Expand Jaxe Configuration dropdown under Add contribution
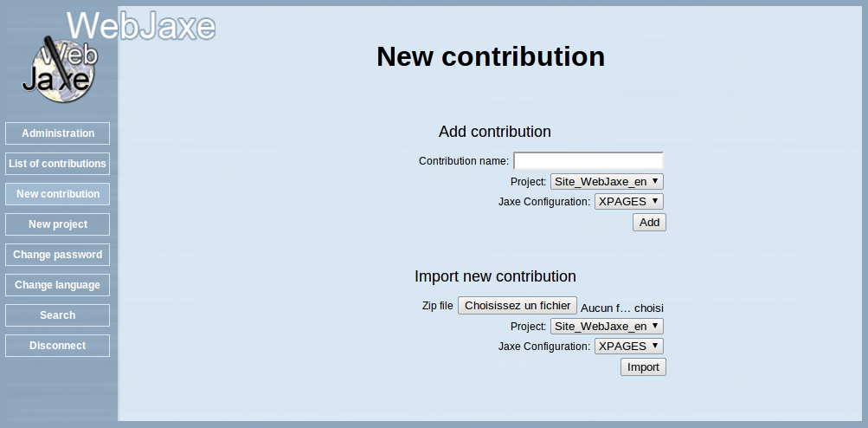 (x=629, y=201)
